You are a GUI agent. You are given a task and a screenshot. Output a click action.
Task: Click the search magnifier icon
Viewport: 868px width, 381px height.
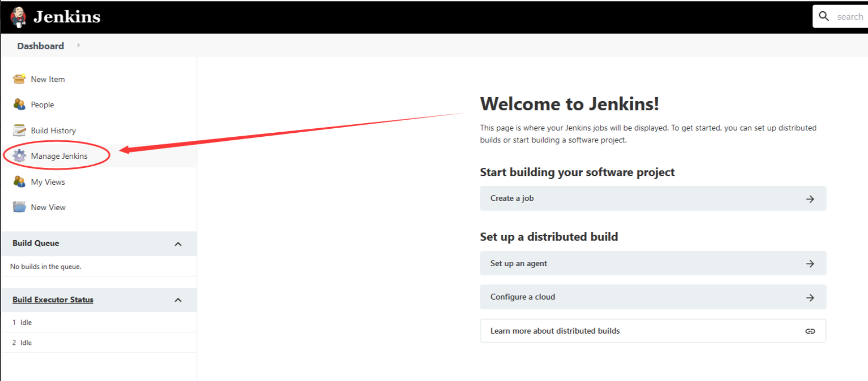coord(824,16)
